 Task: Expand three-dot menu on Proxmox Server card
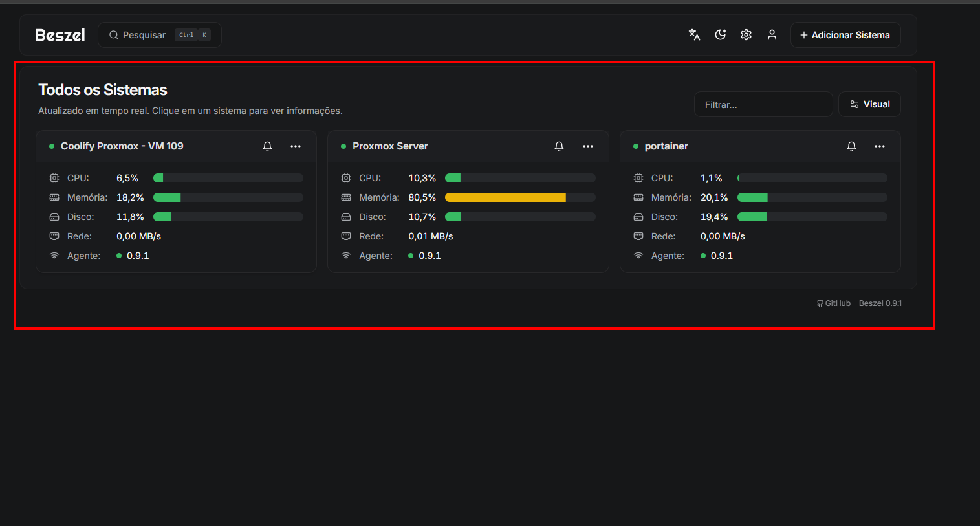point(587,146)
